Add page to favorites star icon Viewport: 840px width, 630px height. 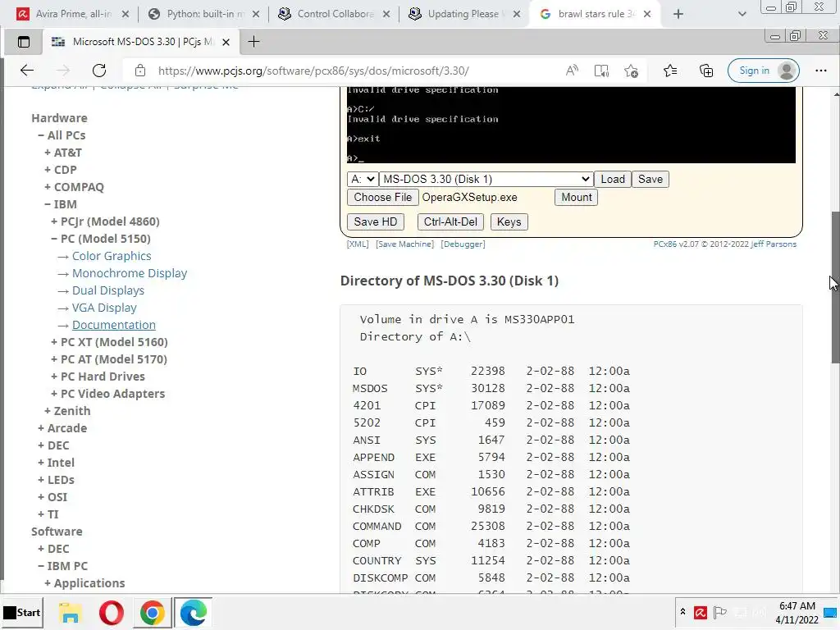631,71
